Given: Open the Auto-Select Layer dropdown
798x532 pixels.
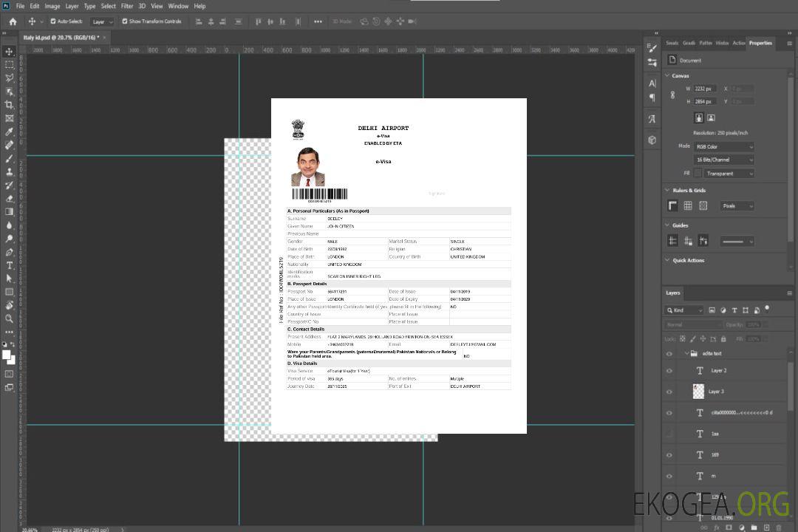Looking at the screenshot, I should tap(102, 21).
